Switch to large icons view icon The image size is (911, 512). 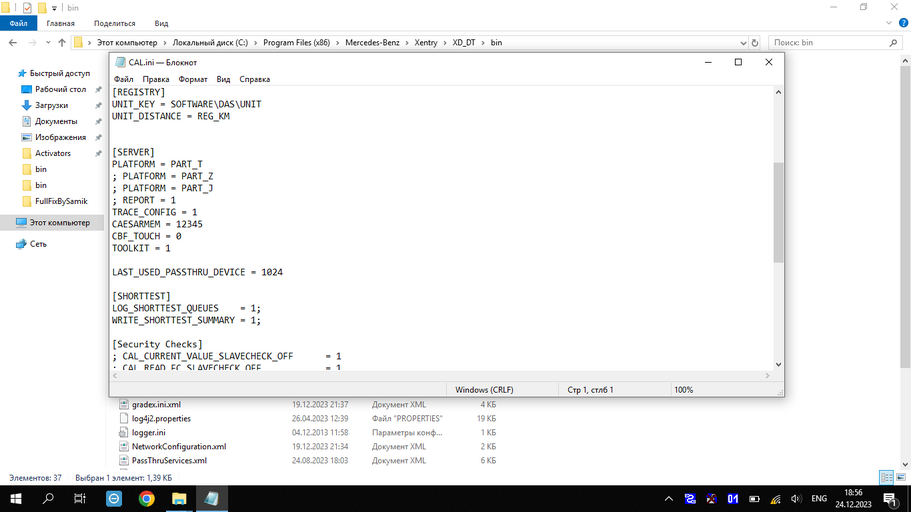pyautogui.click(x=901, y=478)
